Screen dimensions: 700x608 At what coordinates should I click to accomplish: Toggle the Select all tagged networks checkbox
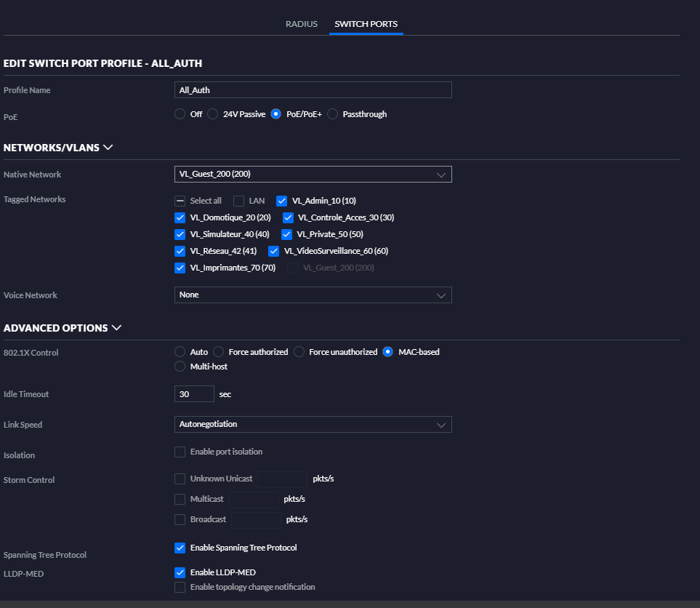[x=180, y=201]
